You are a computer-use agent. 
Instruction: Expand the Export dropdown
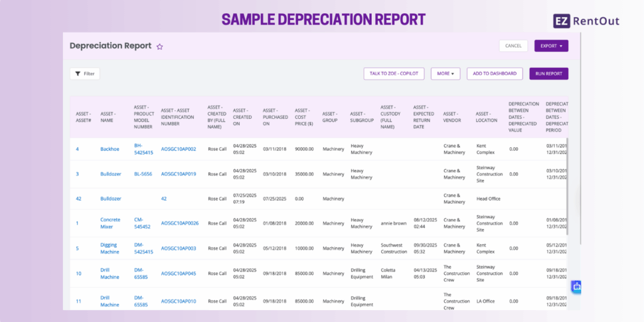point(551,46)
